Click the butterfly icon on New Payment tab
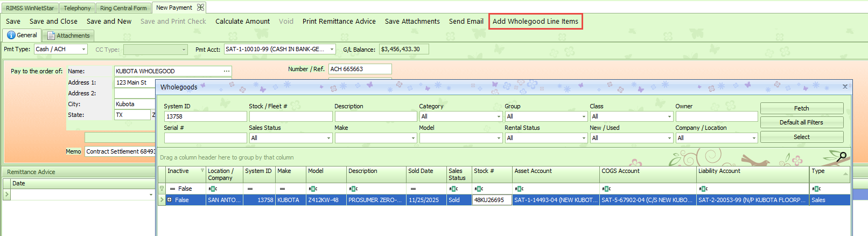The image size is (868, 236). click(x=200, y=7)
